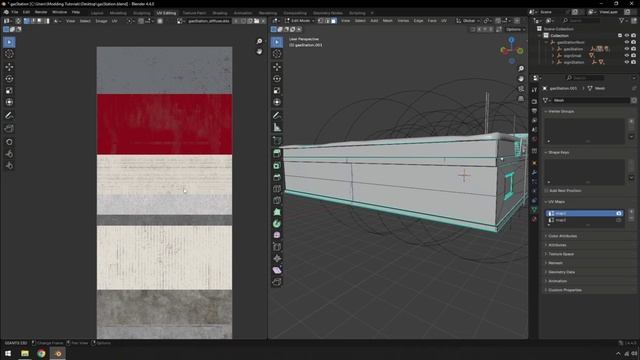Screen dimensions: 640x360
Task: Click the Z axis on navigation gizmo
Action: [x=511, y=40]
